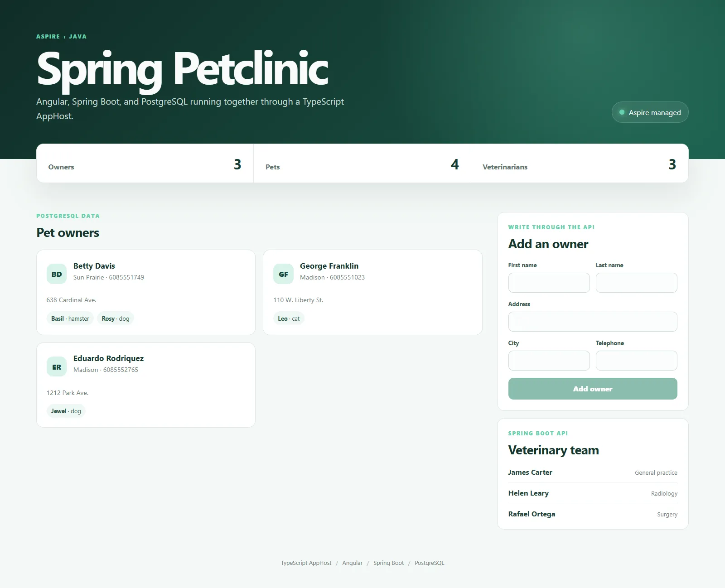Select veterinarian Helen Leary
Viewport: 725px width, 588px height.
point(528,493)
